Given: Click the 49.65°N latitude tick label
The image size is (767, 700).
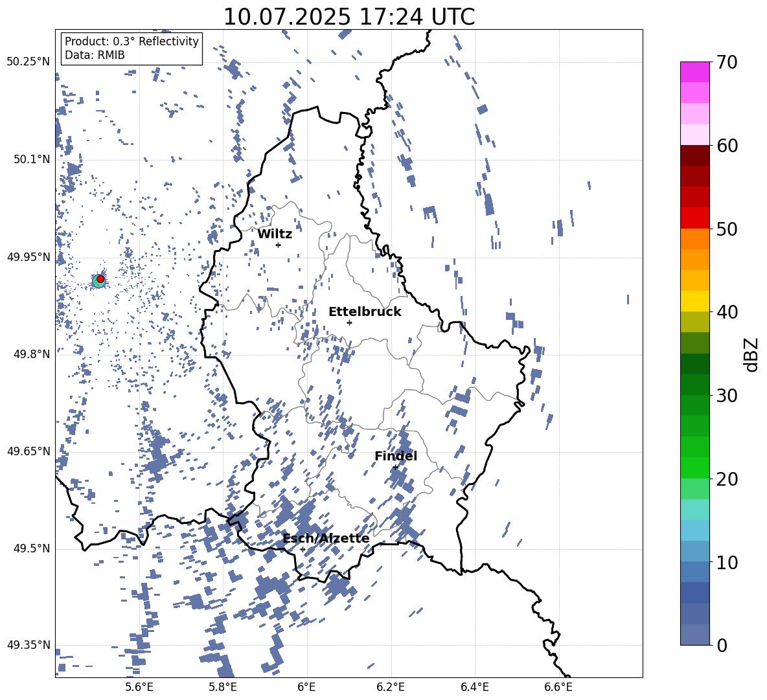Looking at the screenshot, I should pyautogui.click(x=29, y=451).
